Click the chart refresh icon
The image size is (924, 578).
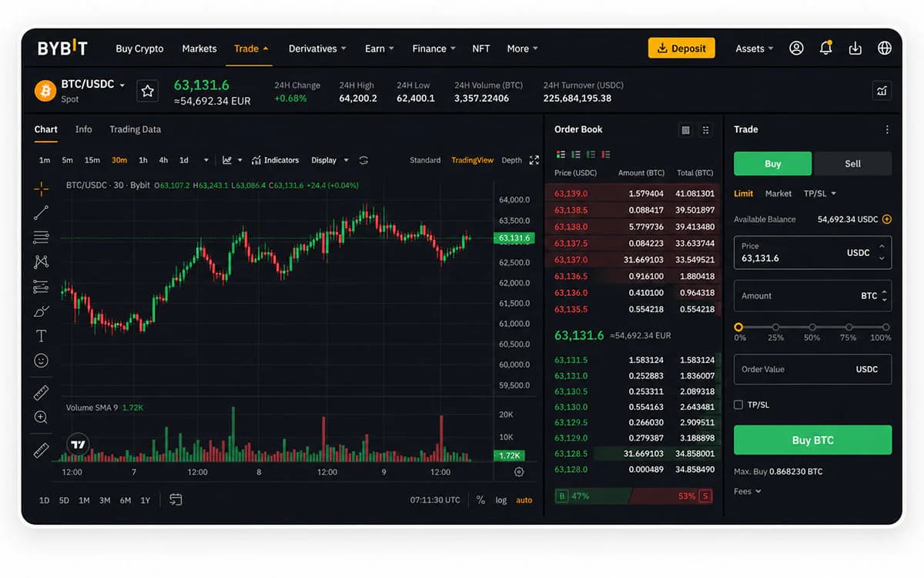pyautogui.click(x=363, y=160)
